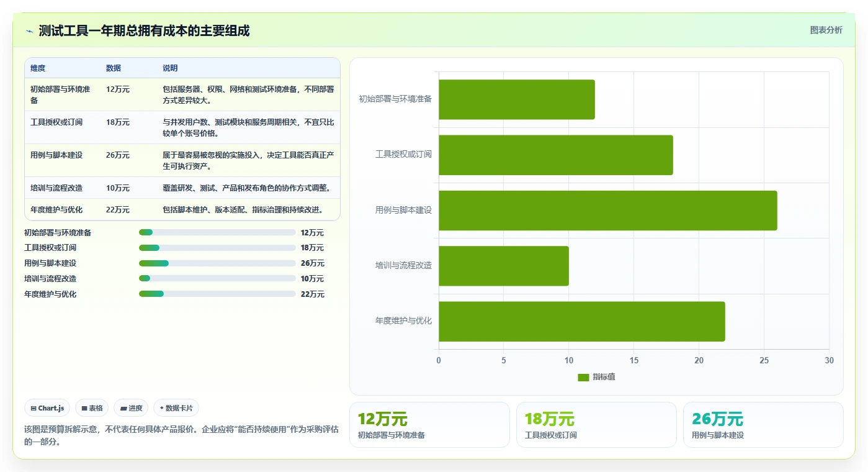Click the 初始部署与环境准备 chart bar
Image resolution: width=868 pixels, height=472 pixels.
pos(517,99)
